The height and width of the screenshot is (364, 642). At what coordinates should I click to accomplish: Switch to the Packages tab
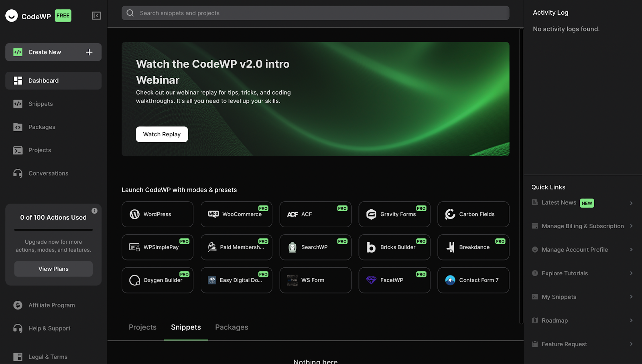(x=232, y=327)
